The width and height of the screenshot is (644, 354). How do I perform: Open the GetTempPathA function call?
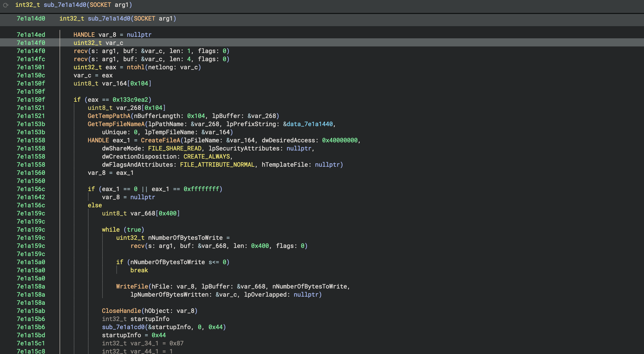(109, 116)
